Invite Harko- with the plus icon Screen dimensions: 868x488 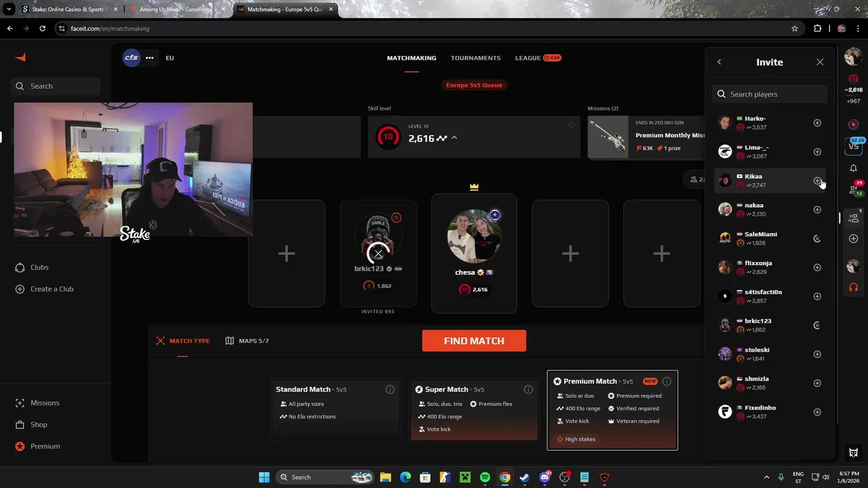(x=817, y=123)
